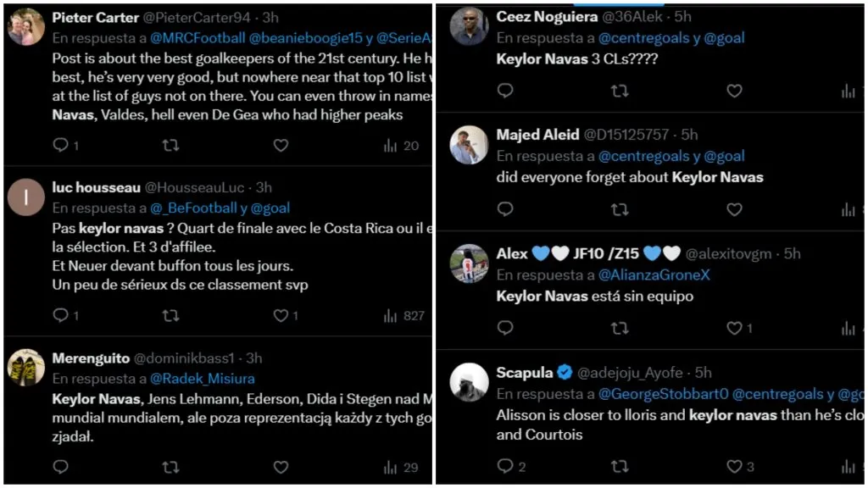868x488 pixels.
Task: Like Scapula's reply about Alisson
Action: pyautogui.click(x=735, y=466)
